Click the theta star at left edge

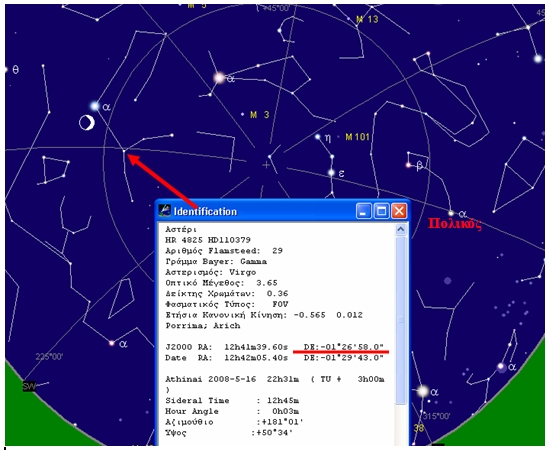click(6, 69)
